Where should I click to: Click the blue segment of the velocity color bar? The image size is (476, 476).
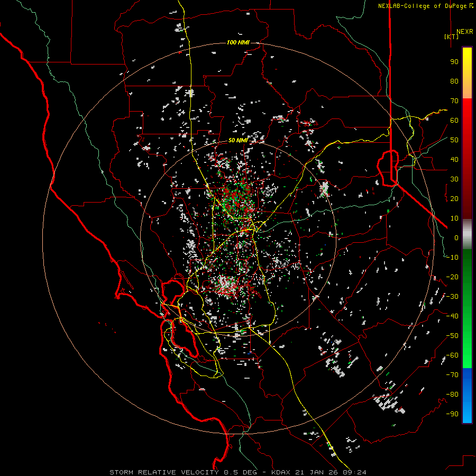(x=467, y=396)
